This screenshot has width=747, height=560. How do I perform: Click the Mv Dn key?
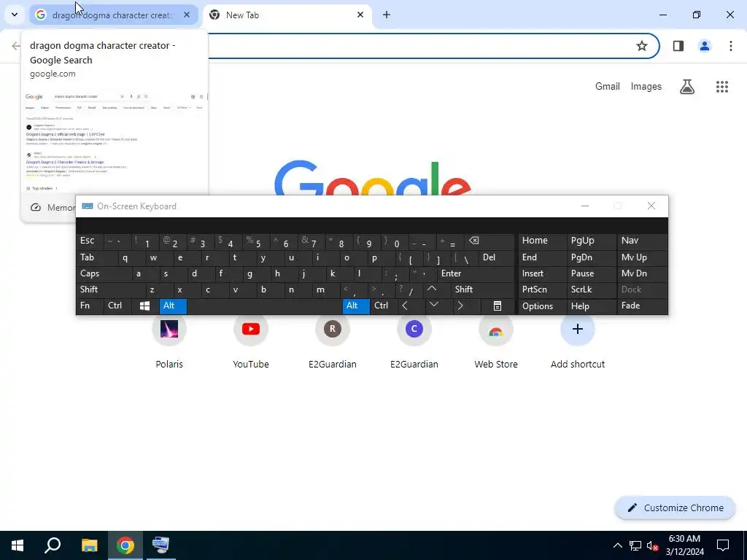click(642, 273)
